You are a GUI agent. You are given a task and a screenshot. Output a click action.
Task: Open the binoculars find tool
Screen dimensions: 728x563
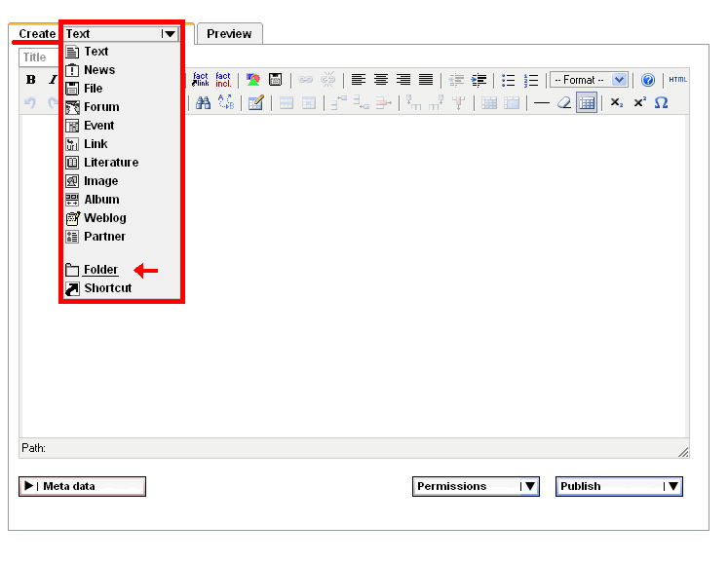pos(203,102)
